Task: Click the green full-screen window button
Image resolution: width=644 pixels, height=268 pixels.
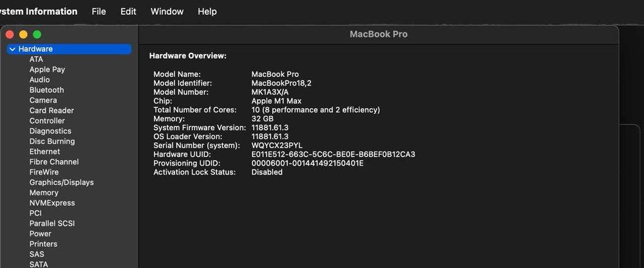Action: [37, 35]
